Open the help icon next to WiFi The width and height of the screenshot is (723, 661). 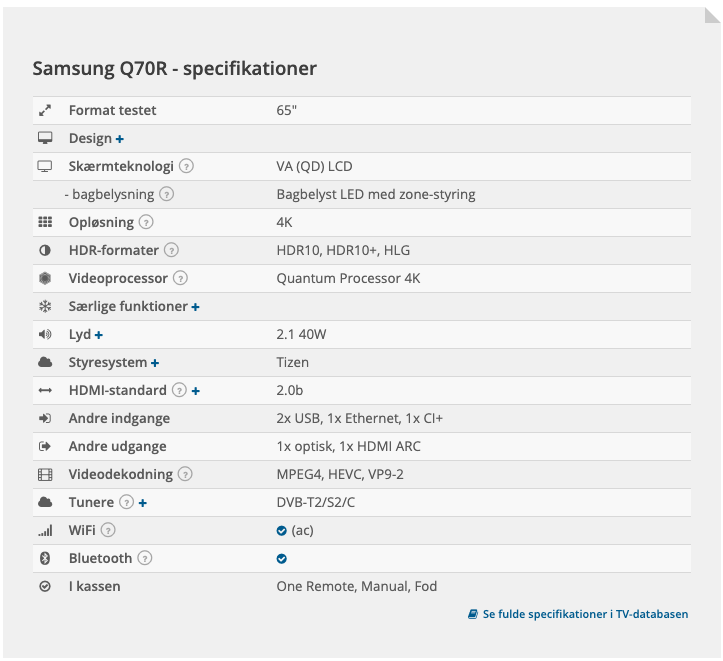(x=108, y=530)
